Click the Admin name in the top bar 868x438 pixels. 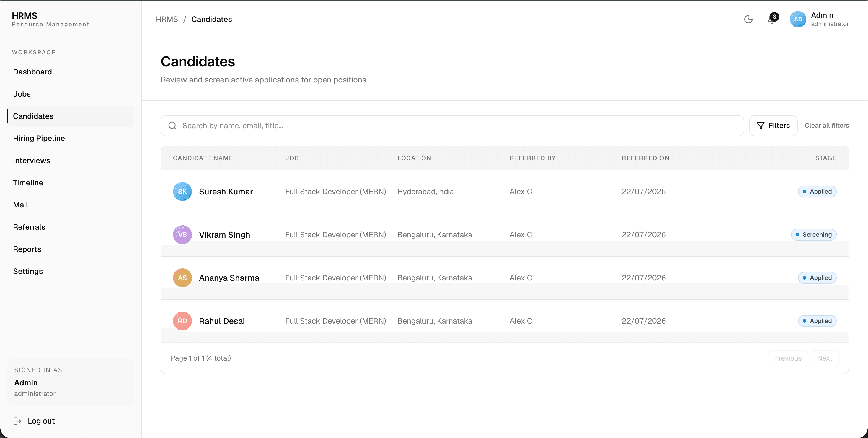(822, 15)
